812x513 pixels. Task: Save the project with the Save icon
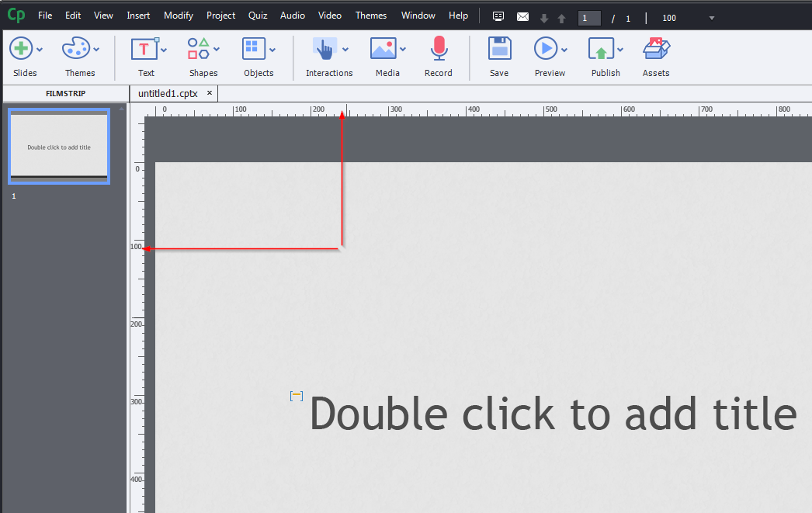(x=499, y=49)
